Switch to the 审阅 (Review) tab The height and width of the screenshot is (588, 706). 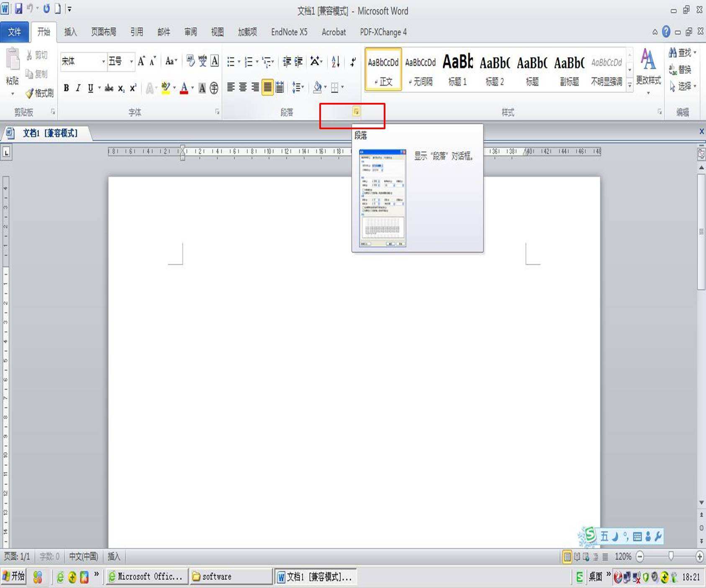coord(190,32)
